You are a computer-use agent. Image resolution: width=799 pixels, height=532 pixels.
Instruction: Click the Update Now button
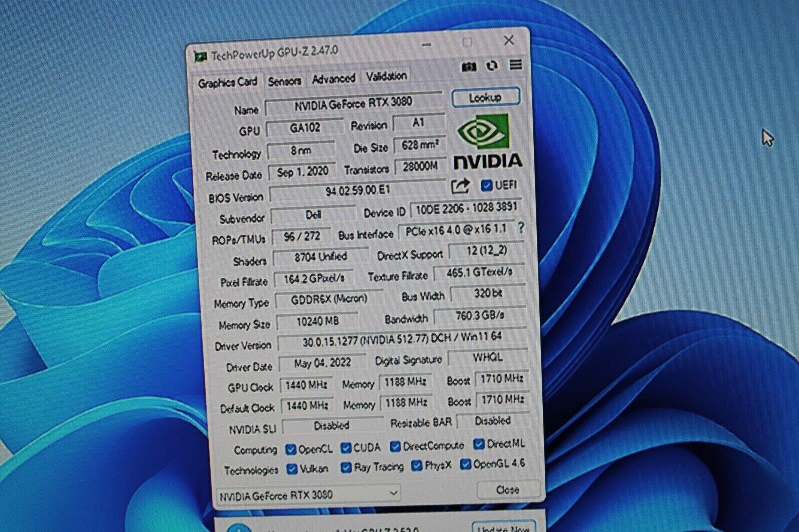pos(504,527)
